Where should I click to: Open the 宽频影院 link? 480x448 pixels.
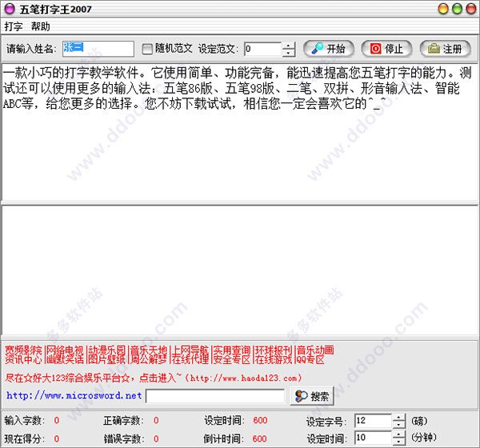pyautogui.click(x=23, y=350)
